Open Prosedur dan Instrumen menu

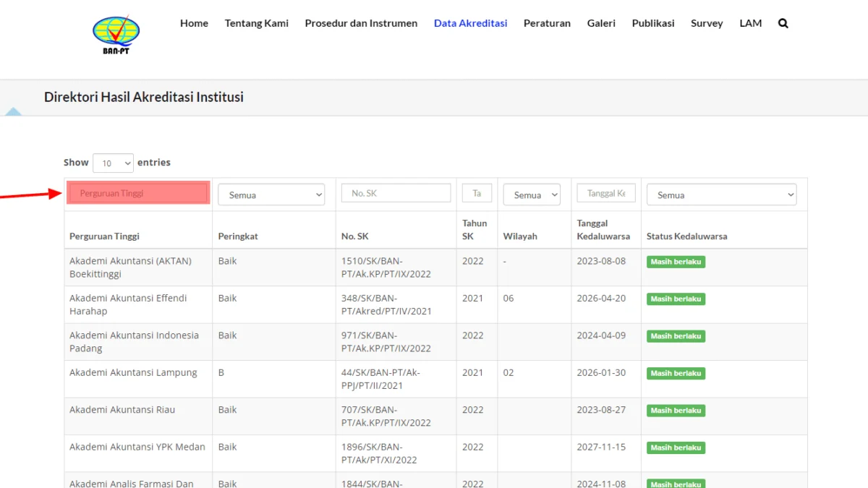[x=361, y=23]
